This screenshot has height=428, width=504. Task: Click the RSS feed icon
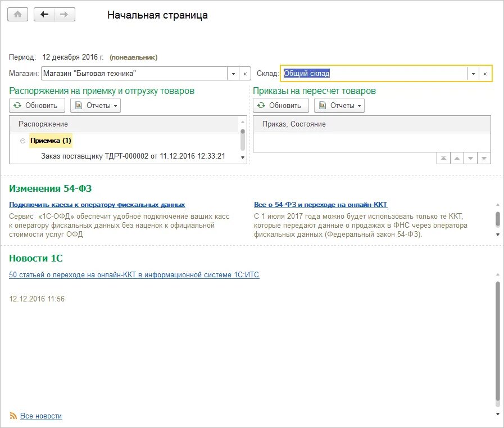point(13,416)
